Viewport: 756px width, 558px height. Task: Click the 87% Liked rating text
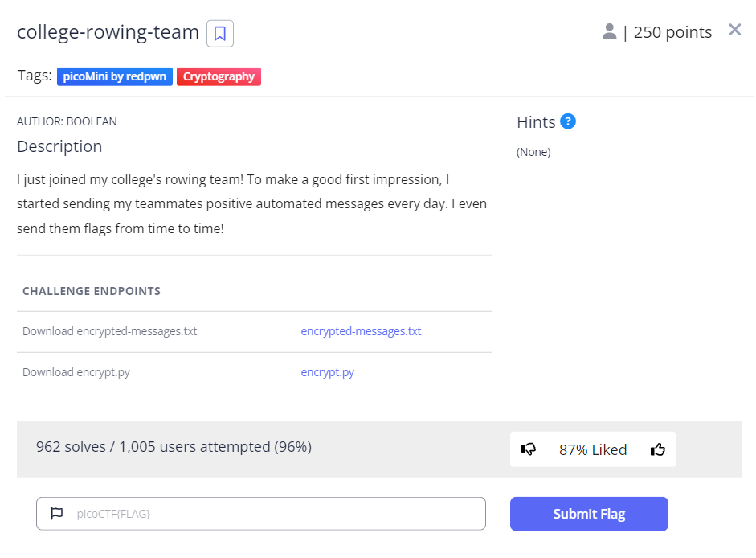(593, 449)
